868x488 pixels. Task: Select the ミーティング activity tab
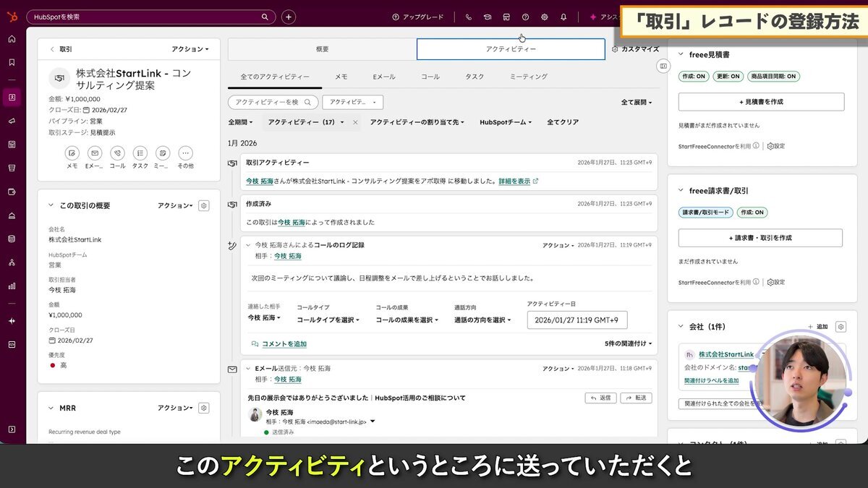click(528, 77)
